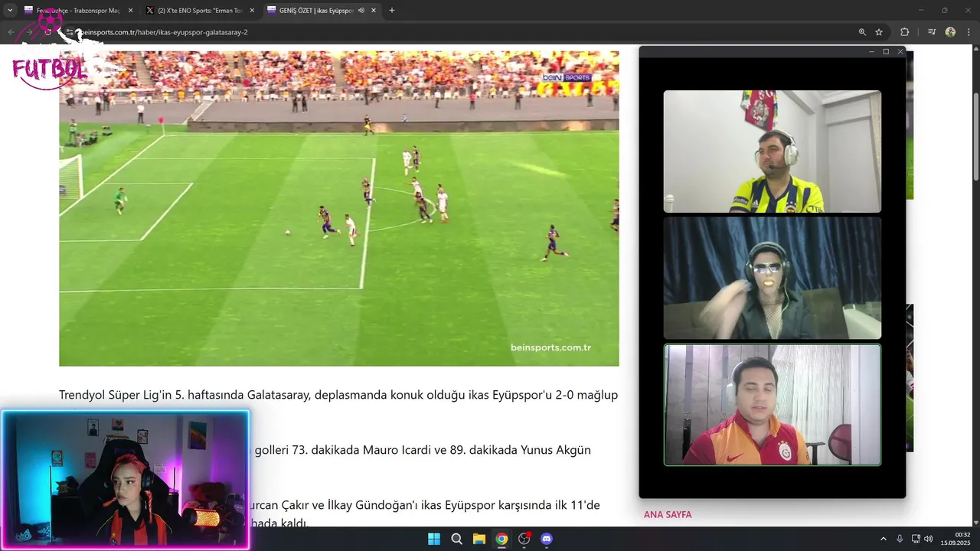Open OBS Studio from the taskbar
Image resolution: width=980 pixels, height=551 pixels.
pos(524,539)
